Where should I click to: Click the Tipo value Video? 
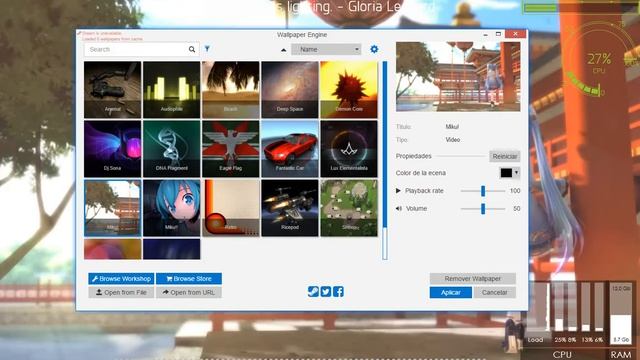pyautogui.click(x=453, y=140)
